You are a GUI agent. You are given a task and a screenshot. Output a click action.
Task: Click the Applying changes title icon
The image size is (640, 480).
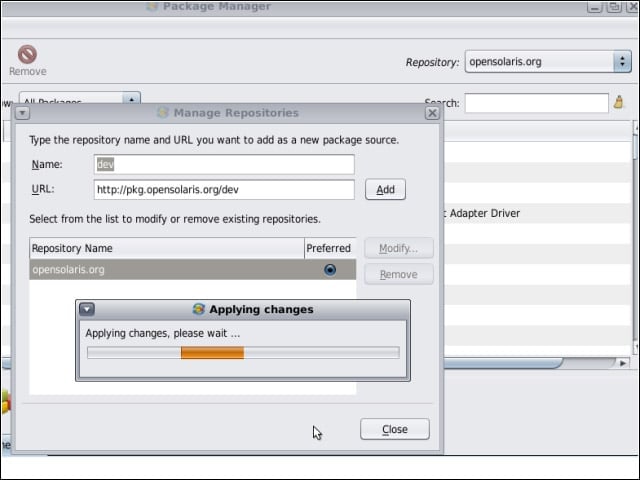[199, 309]
